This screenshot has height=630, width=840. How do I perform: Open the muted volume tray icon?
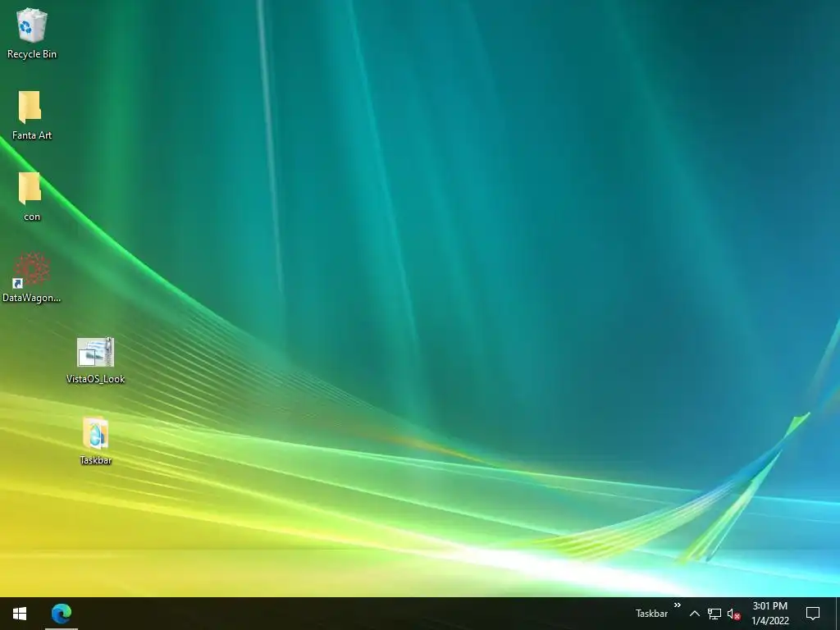coord(734,614)
